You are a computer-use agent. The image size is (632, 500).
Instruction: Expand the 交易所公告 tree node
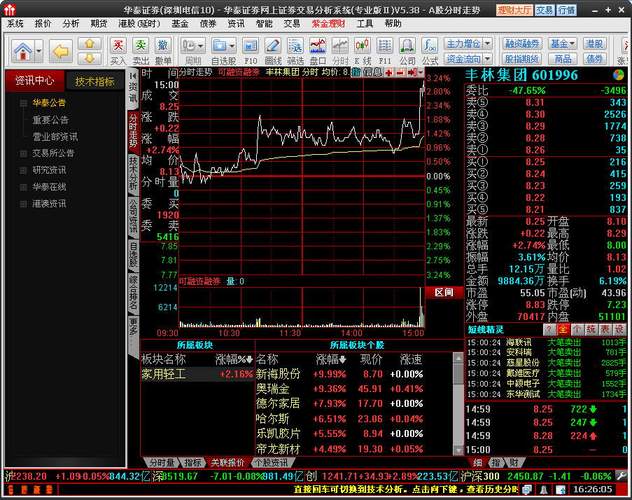[x=24, y=153]
